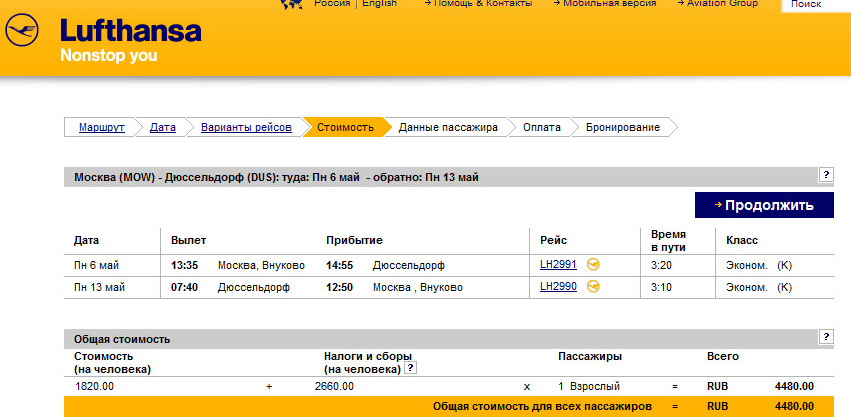Click the 1 Взрослый passenger text

click(589, 387)
